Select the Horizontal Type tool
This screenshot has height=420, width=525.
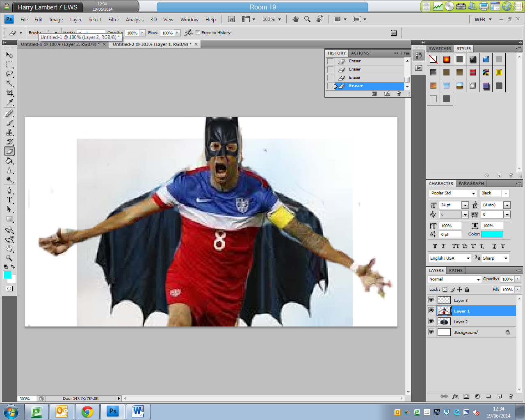pyautogui.click(x=9, y=200)
